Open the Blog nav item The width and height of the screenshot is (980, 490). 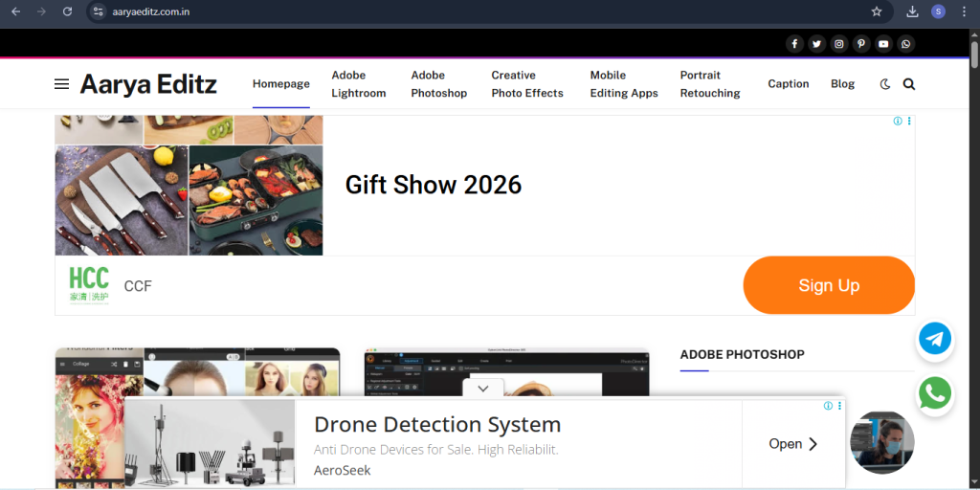point(842,84)
